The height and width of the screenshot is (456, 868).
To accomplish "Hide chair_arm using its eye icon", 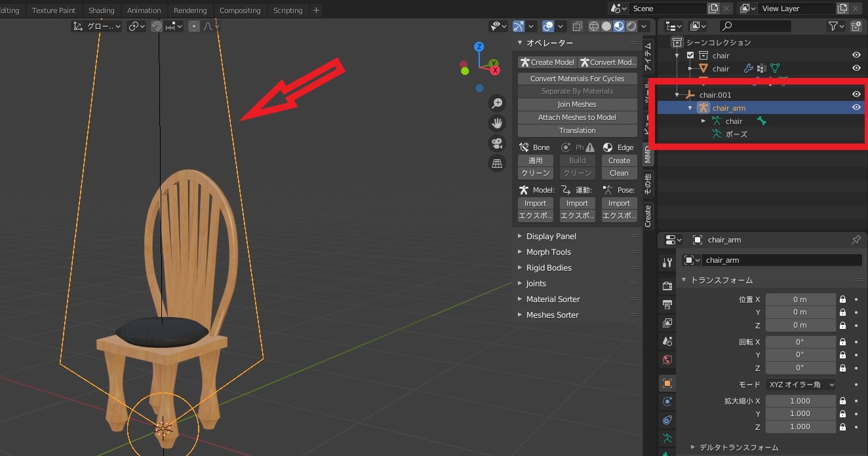I will coord(856,107).
